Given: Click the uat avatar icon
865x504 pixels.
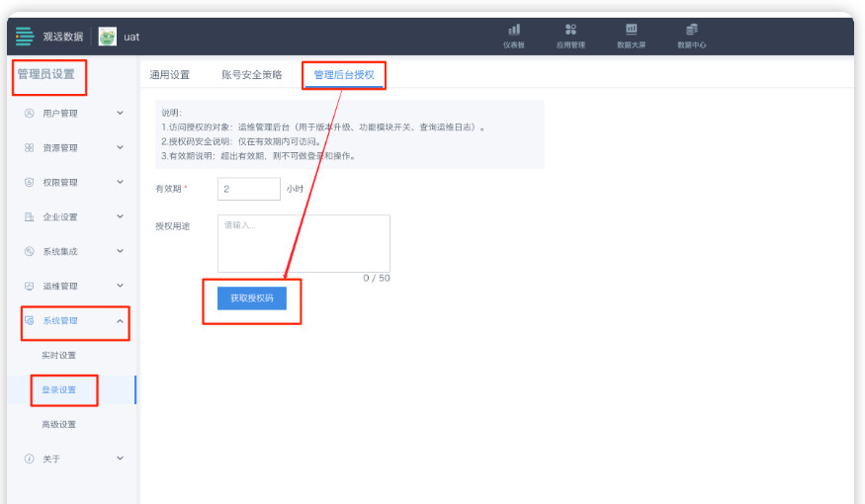Looking at the screenshot, I should [108, 37].
